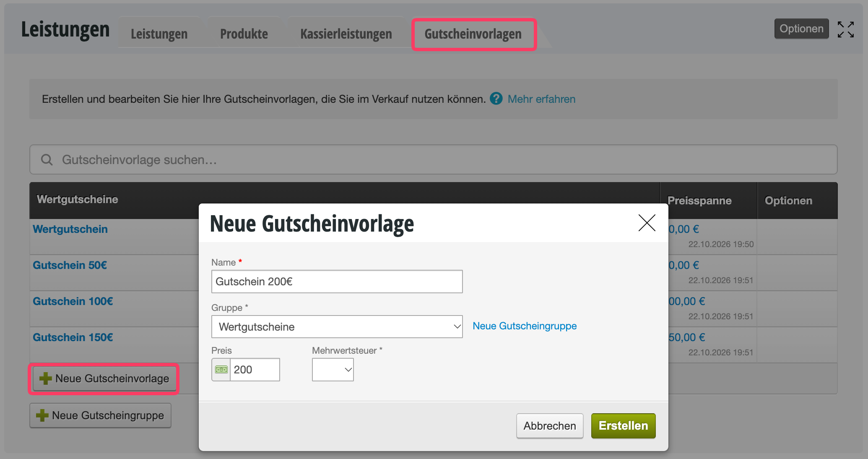Select the Gutscheinvorlagen tab
The height and width of the screenshot is (459, 868).
point(474,34)
